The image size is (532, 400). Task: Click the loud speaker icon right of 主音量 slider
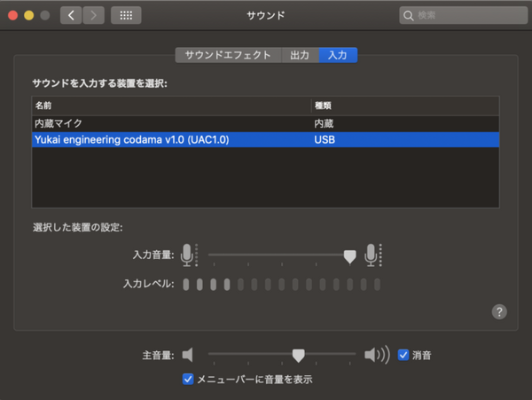(x=376, y=355)
